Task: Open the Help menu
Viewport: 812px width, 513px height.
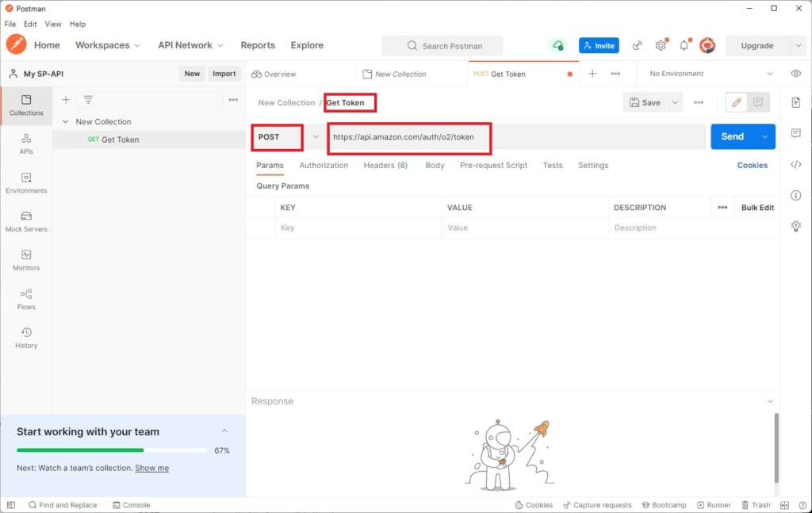Action: click(x=78, y=24)
